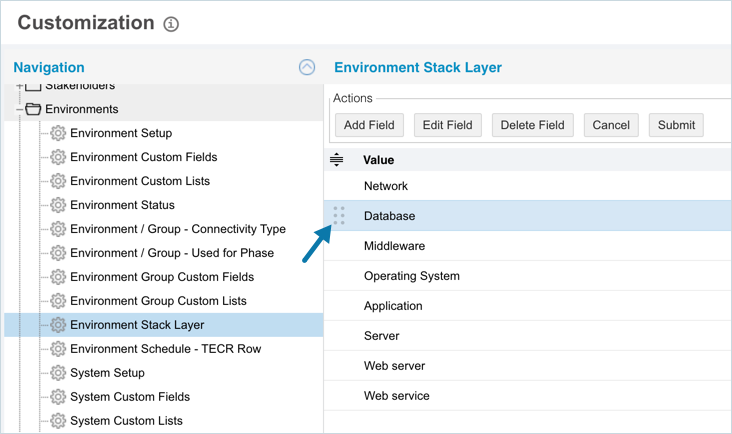732x434 pixels.
Task: Click the gear icon for Environment Status
Action: pos(58,205)
